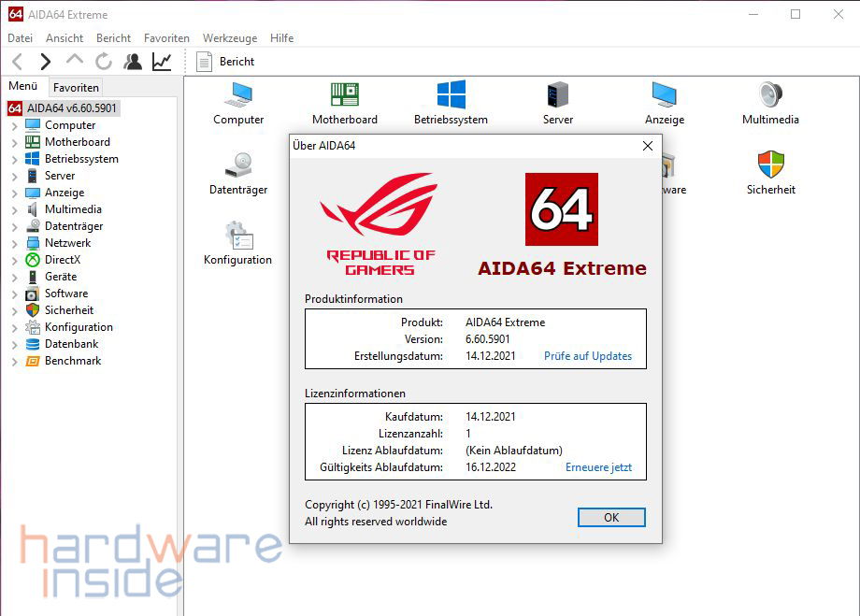Open the Werkzeuge menu
The height and width of the screenshot is (616, 860).
click(x=229, y=38)
